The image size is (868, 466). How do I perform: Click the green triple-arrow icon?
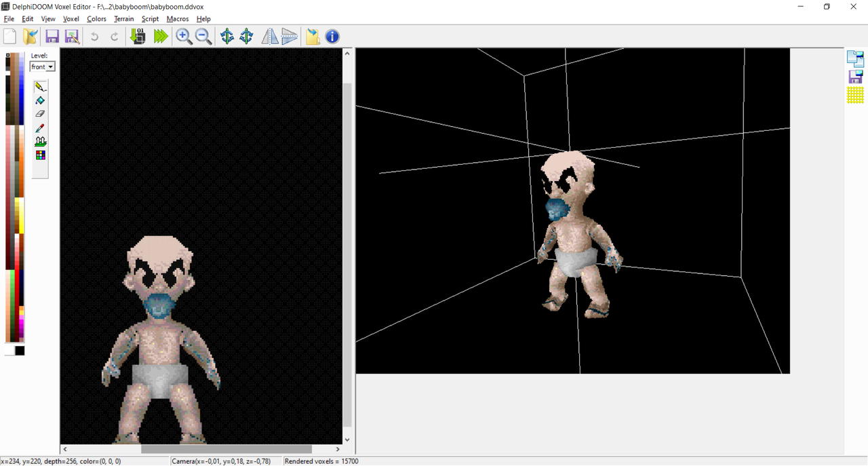coord(161,37)
